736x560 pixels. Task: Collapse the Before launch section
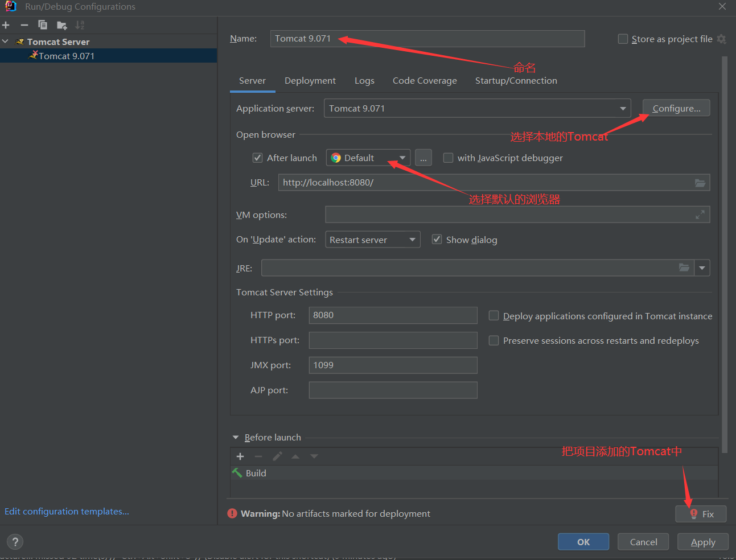(x=236, y=438)
